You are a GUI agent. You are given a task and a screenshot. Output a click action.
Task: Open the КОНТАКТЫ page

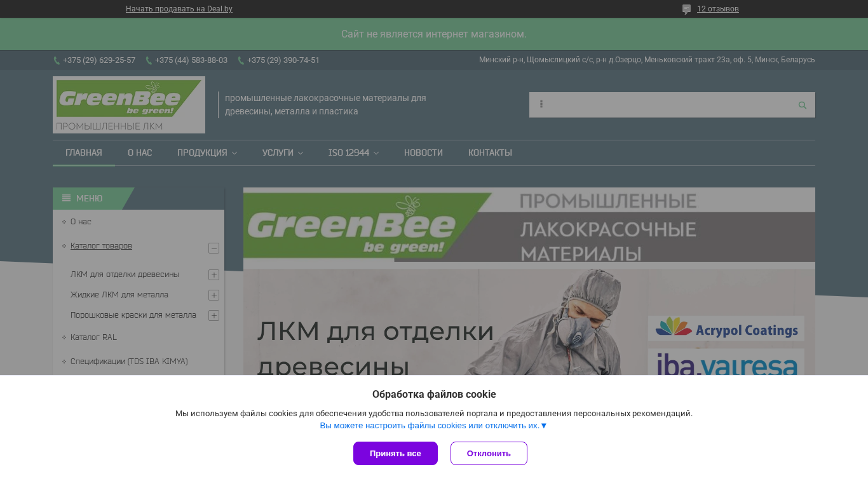[x=490, y=153]
